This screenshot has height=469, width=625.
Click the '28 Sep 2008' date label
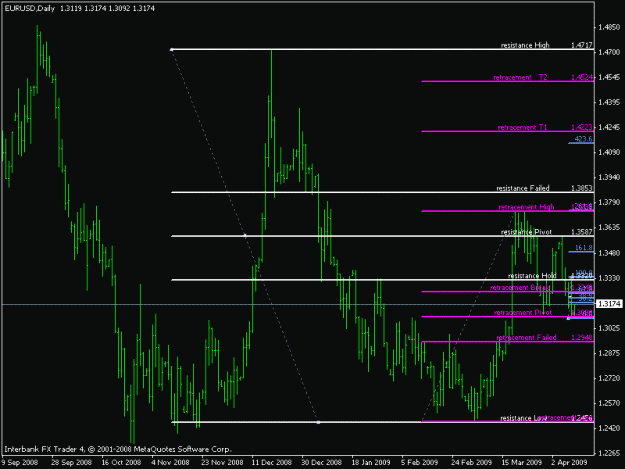click(x=71, y=462)
